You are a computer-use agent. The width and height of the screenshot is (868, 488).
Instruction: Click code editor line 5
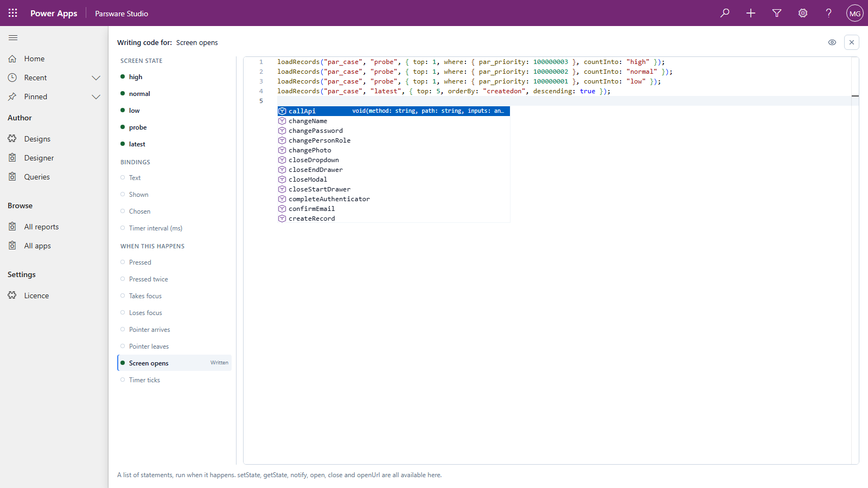564,101
